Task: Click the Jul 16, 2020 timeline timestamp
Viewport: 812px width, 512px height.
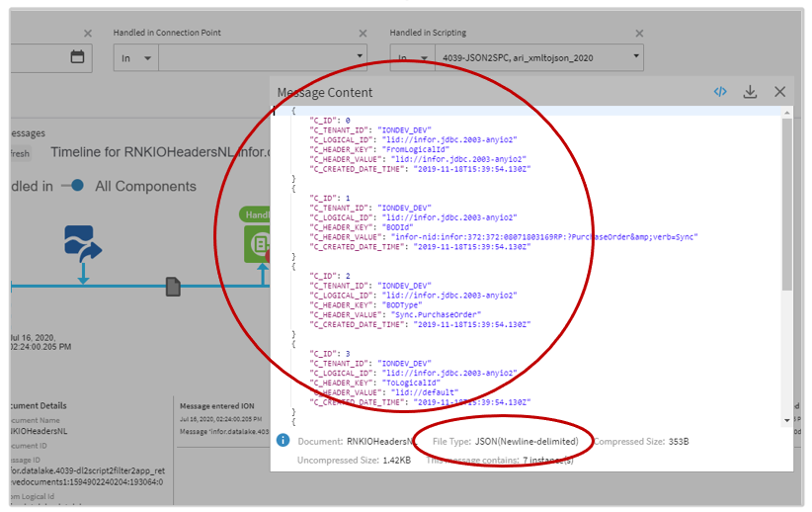Action: coord(41,342)
